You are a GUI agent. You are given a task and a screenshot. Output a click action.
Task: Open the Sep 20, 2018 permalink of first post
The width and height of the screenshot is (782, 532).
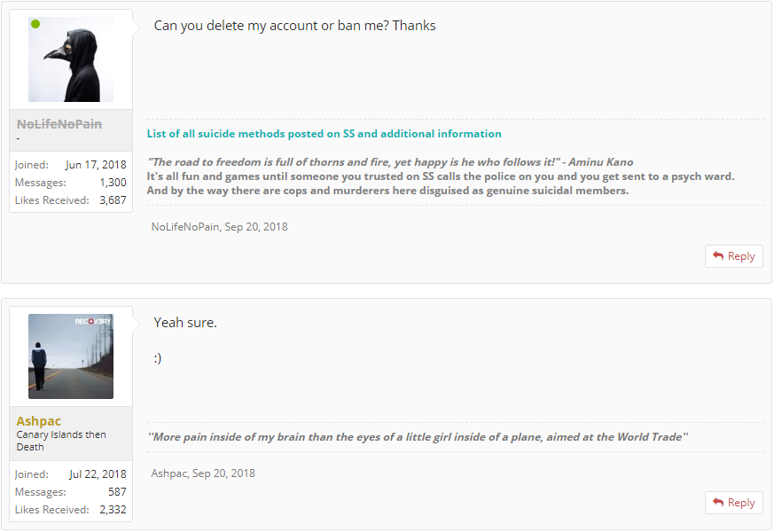pos(256,226)
